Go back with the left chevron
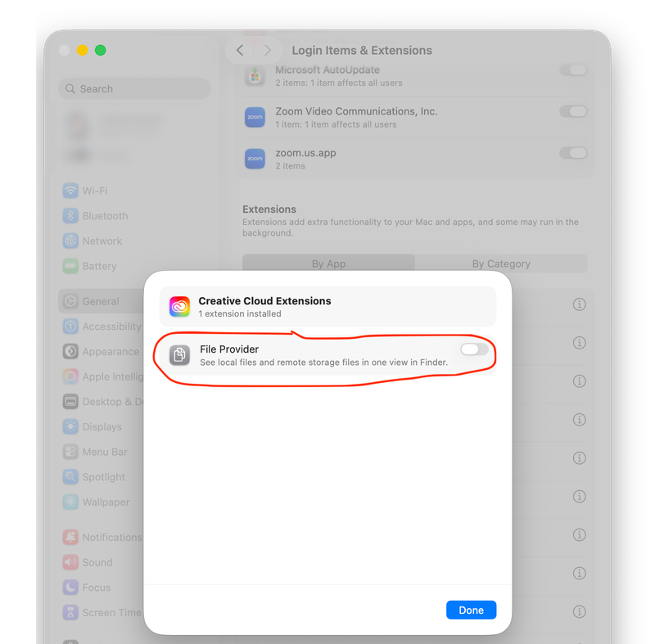Viewport: 655px width, 644px height. click(240, 51)
